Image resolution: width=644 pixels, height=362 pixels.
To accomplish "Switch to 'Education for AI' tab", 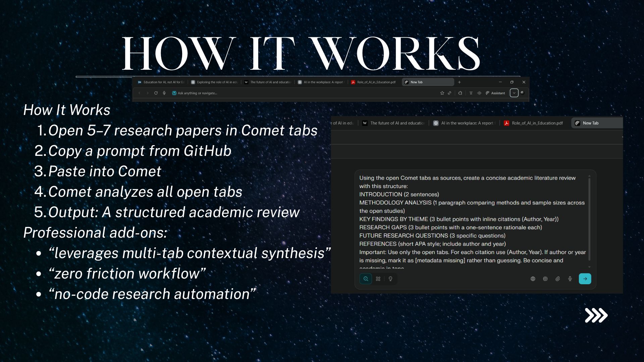I will 162,82.
